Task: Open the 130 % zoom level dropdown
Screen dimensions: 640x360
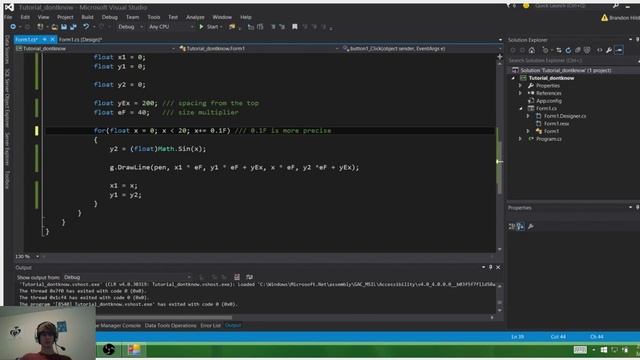Action: point(27,256)
